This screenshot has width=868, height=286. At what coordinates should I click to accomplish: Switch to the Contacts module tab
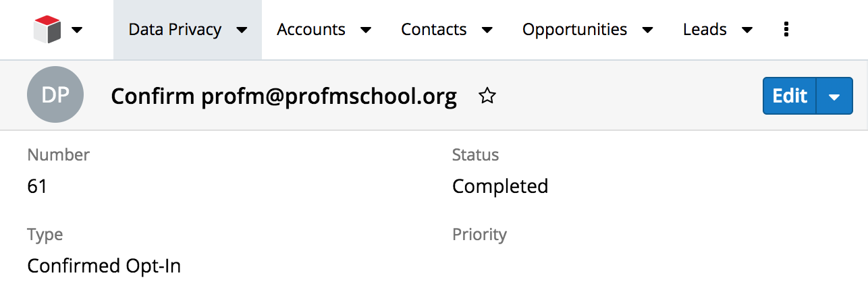click(x=433, y=30)
